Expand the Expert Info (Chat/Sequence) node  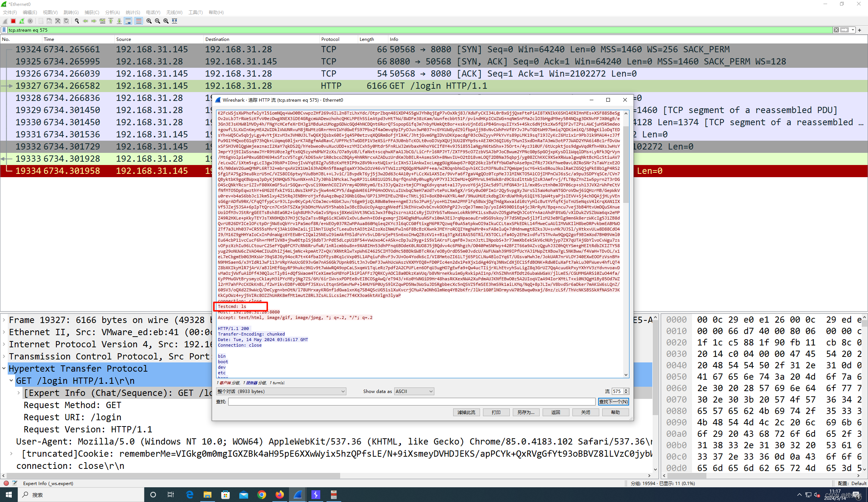tap(18, 393)
